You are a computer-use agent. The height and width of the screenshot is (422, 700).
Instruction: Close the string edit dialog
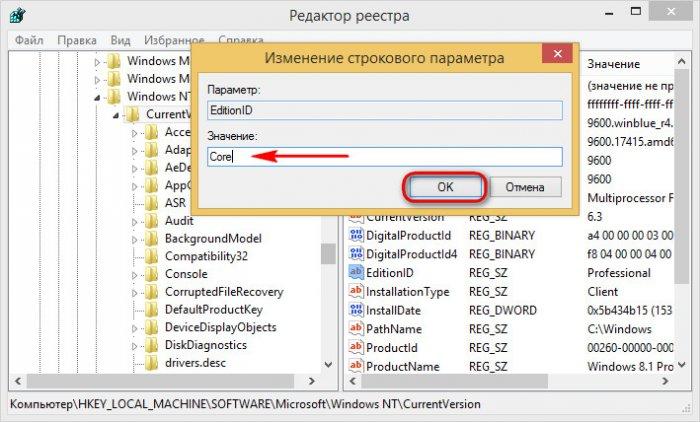[x=557, y=54]
